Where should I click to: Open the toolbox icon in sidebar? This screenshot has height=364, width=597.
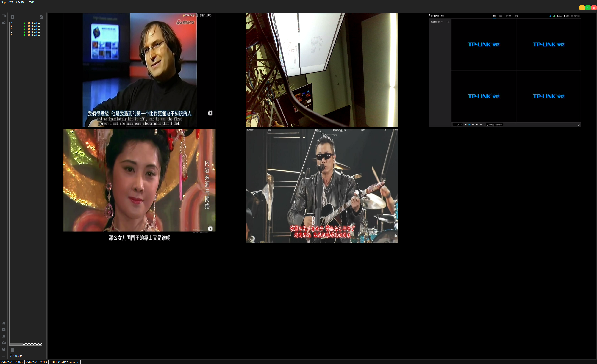tap(4, 23)
